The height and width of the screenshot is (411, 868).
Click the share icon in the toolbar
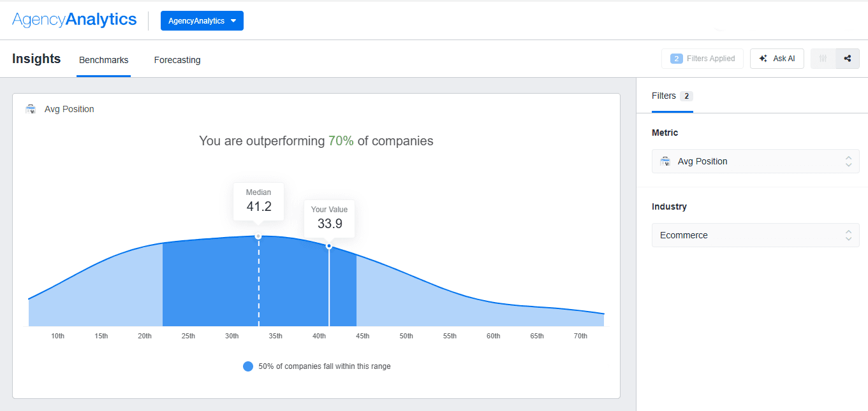click(847, 59)
